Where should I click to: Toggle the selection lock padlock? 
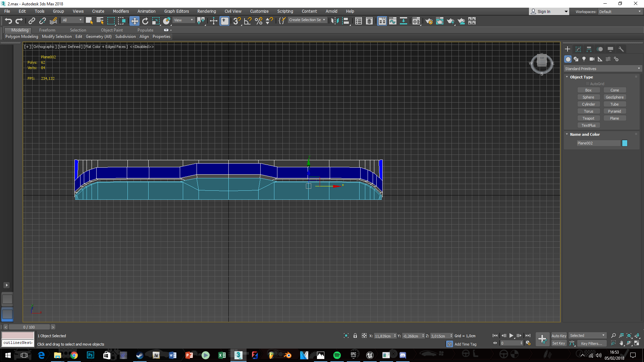[x=355, y=336]
